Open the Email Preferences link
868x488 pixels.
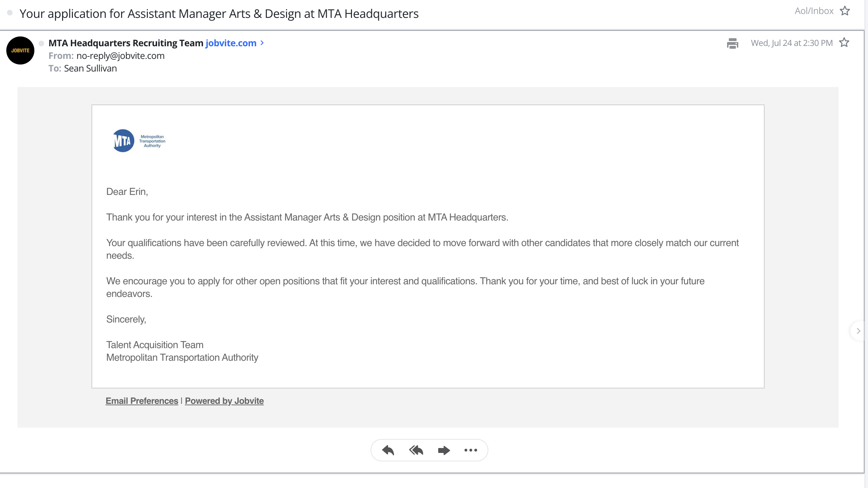pyautogui.click(x=142, y=401)
